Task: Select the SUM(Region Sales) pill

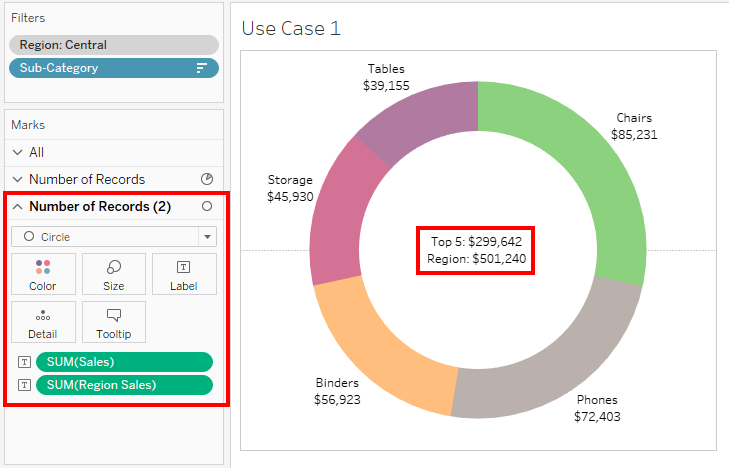Action: click(x=124, y=385)
